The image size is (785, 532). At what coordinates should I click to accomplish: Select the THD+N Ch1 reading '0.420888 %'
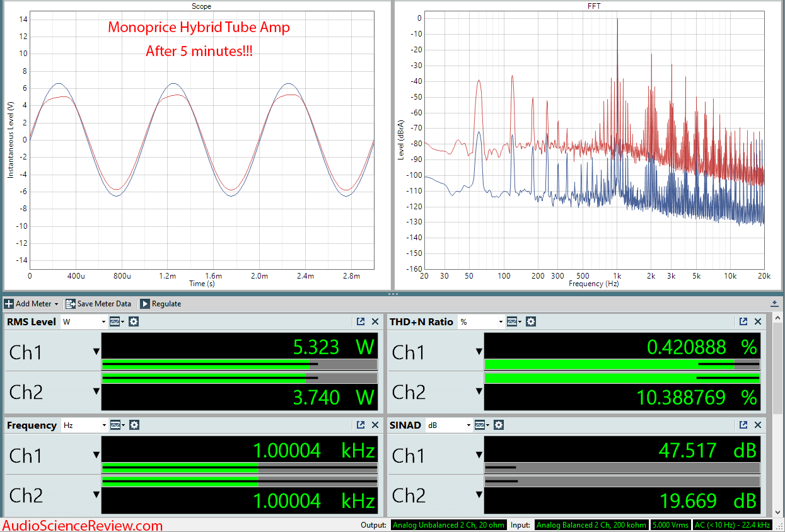[702, 347]
